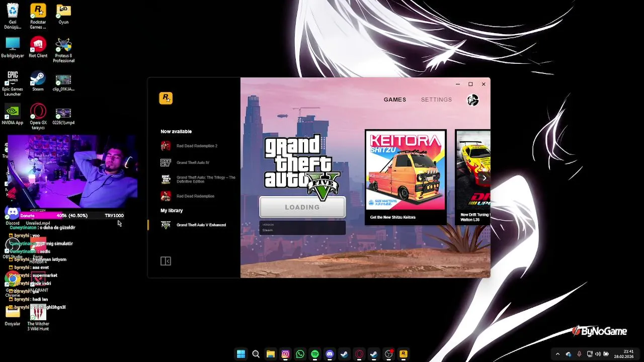Open taskbar Search
The image size is (644, 362).
click(x=256, y=354)
